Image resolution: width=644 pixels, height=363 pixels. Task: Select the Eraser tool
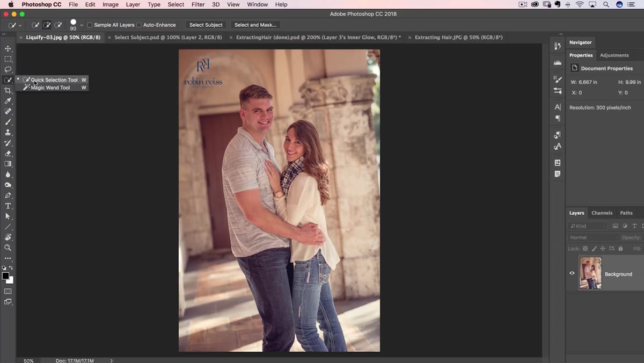[8, 153]
